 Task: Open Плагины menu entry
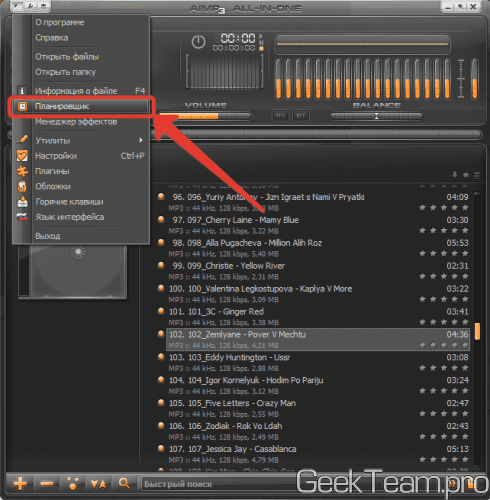coord(52,171)
